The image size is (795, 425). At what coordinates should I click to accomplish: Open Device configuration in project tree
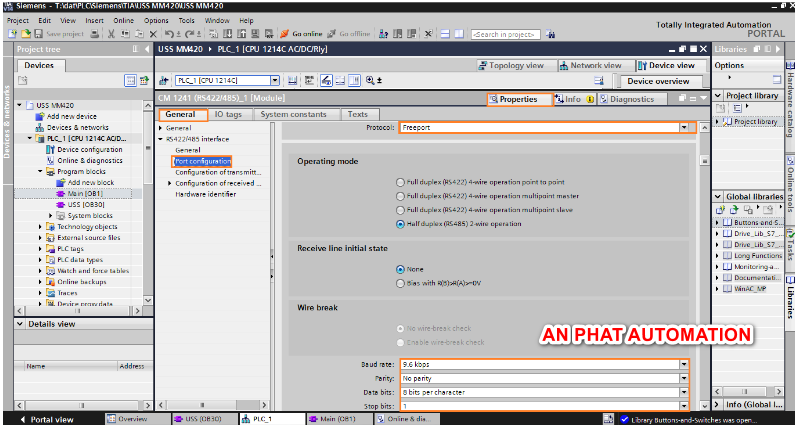(89, 149)
